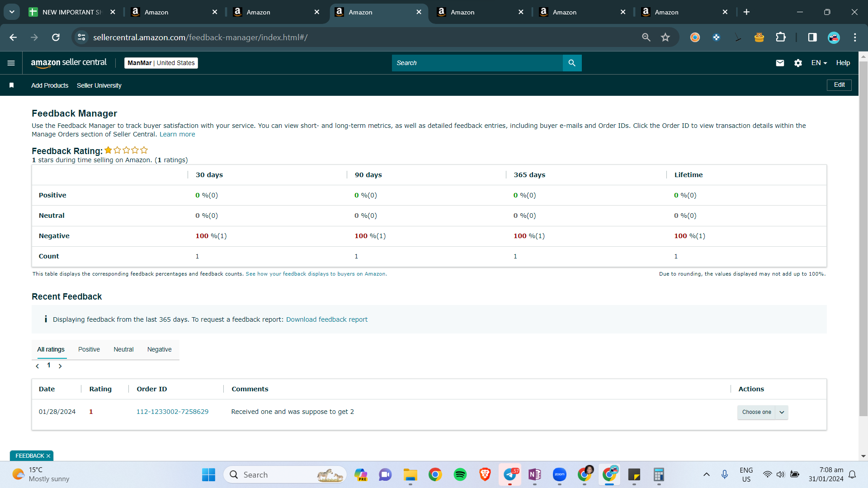Open the Windows Start menu
The width and height of the screenshot is (868, 488).
point(208,475)
